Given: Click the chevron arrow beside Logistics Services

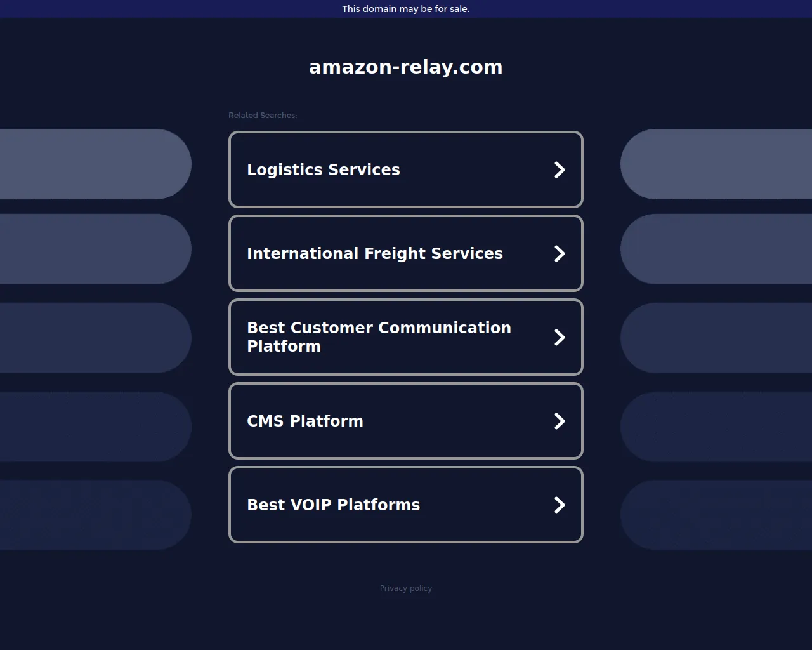Looking at the screenshot, I should tap(560, 169).
